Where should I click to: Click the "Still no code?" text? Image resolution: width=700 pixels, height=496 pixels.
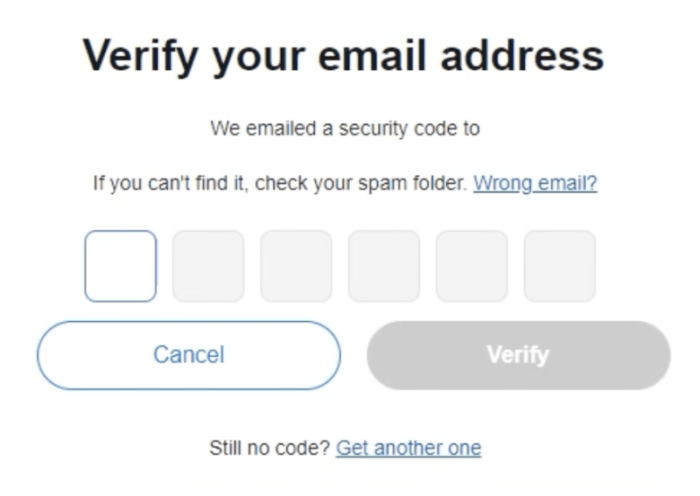click(x=269, y=447)
